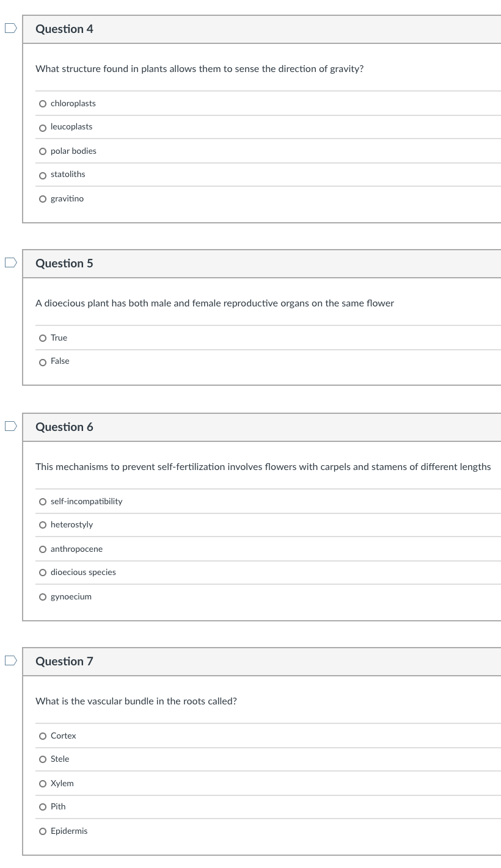Flag Question 6 with the bookmark icon
The width and height of the screenshot is (501, 868).
coord(10,427)
